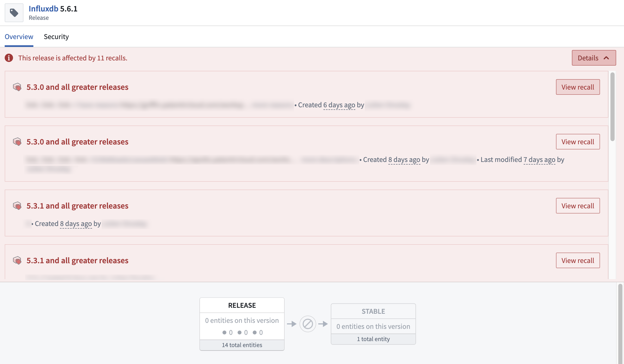Click first 5.3.0 recall shield icon

coord(17,87)
